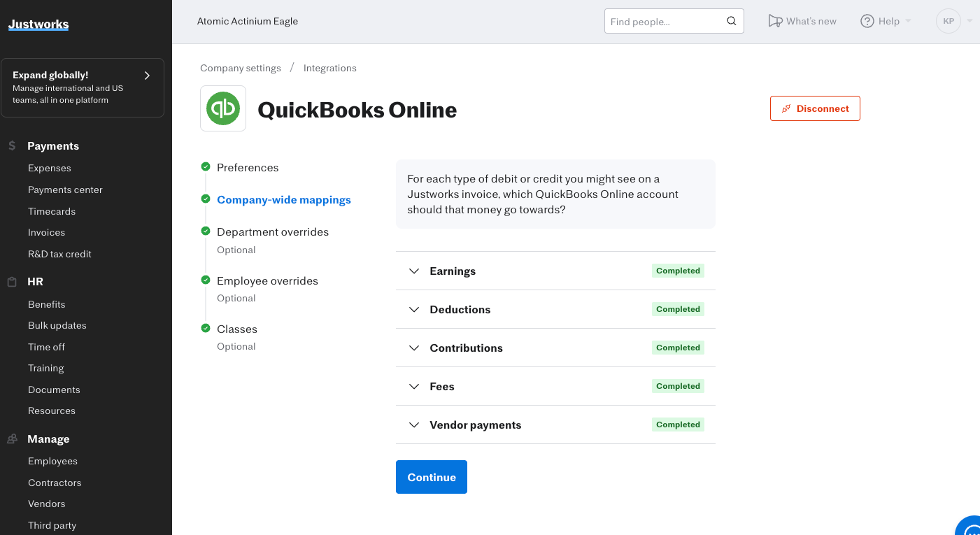Expand the Earnings section
The height and width of the screenshot is (535, 980).
[414, 271]
